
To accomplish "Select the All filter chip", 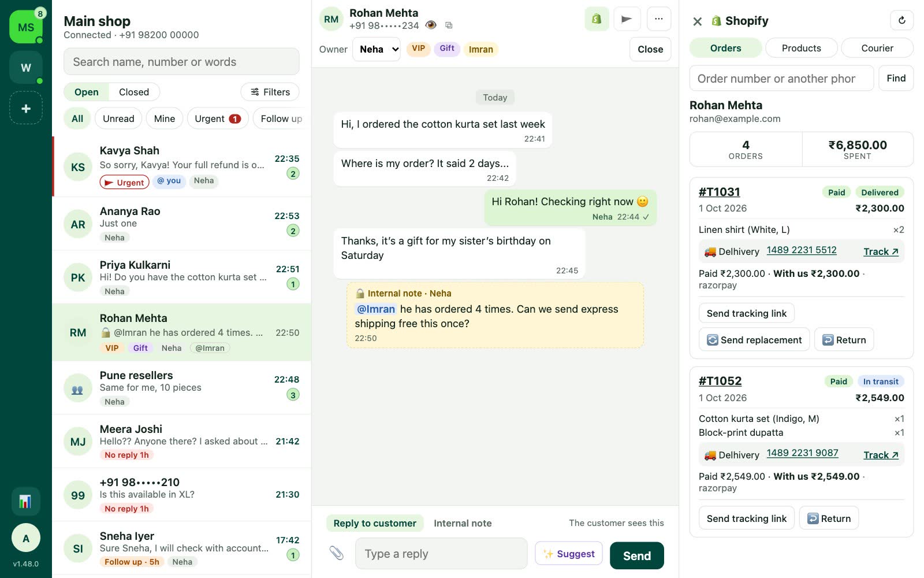I will coord(77,118).
